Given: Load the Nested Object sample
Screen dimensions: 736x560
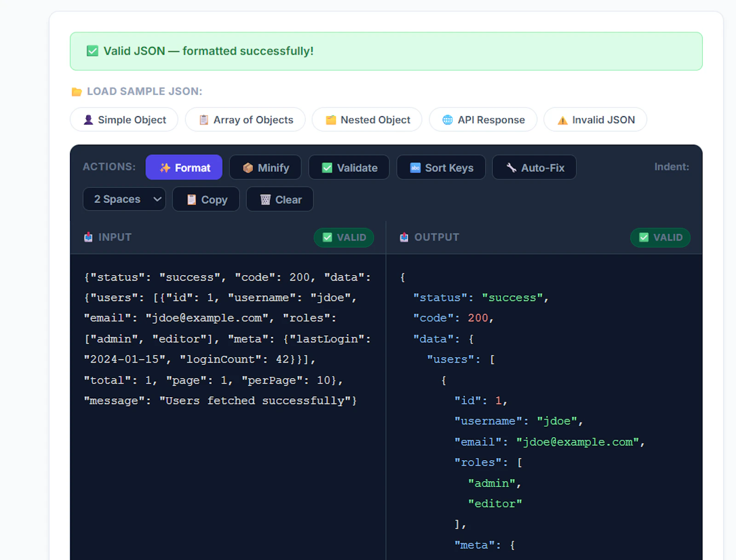Looking at the screenshot, I should 367,120.
